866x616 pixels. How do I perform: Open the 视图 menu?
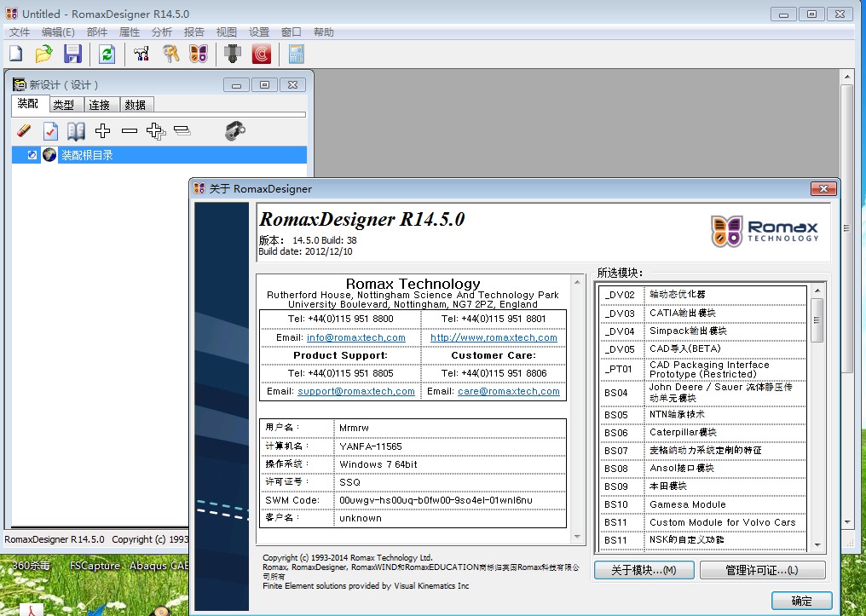(227, 32)
